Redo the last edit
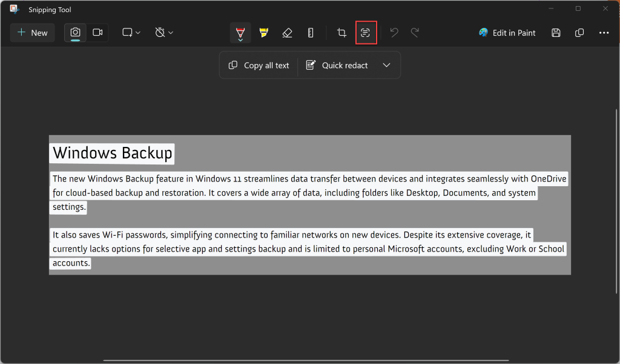This screenshot has height=364, width=620. (x=415, y=33)
